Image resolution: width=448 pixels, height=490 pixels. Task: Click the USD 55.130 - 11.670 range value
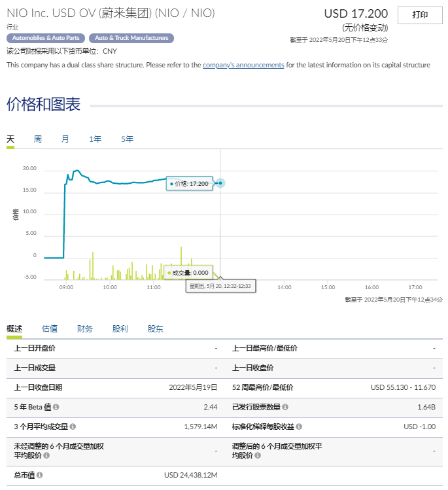click(403, 387)
